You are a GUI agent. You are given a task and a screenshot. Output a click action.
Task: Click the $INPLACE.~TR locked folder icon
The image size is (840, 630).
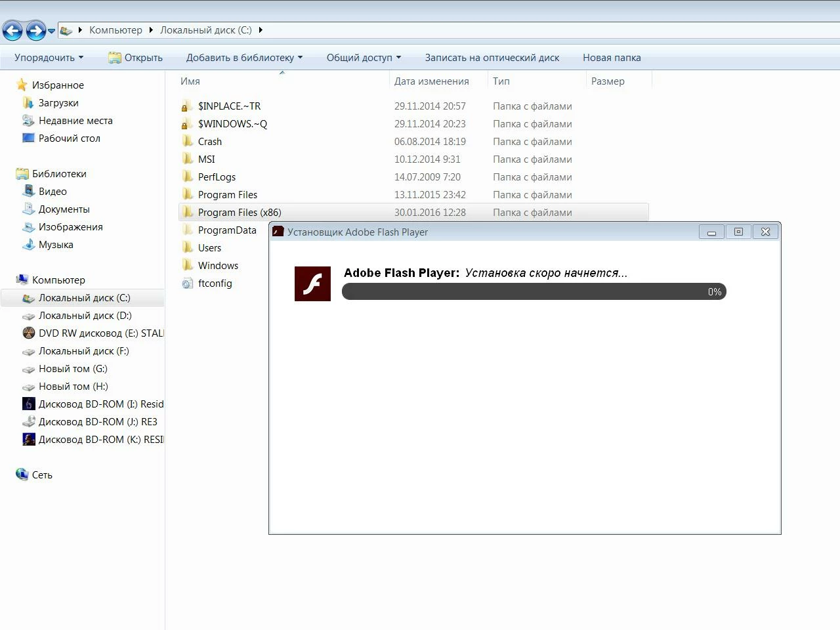pos(187,106)
